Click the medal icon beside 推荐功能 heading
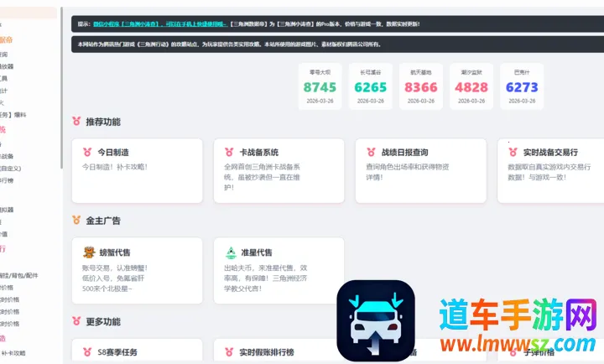The height and width of the screenshot is (364, 604). (x=76, y=122)
